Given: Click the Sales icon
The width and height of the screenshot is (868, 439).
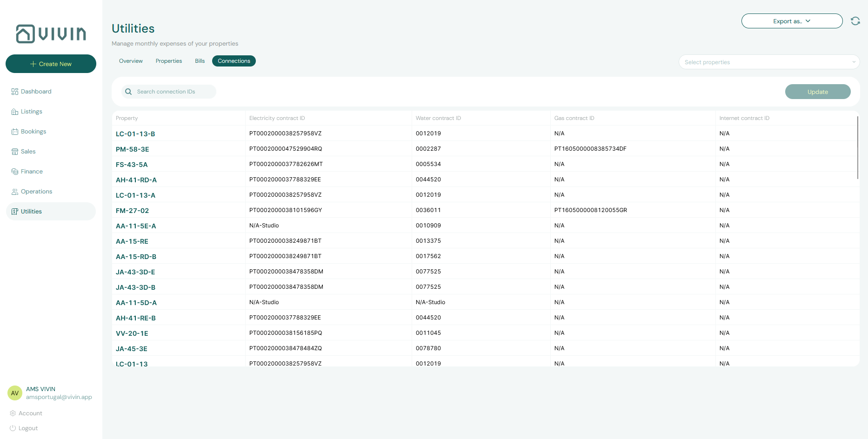Looking at the screenshot, I should tap(14, 151).
